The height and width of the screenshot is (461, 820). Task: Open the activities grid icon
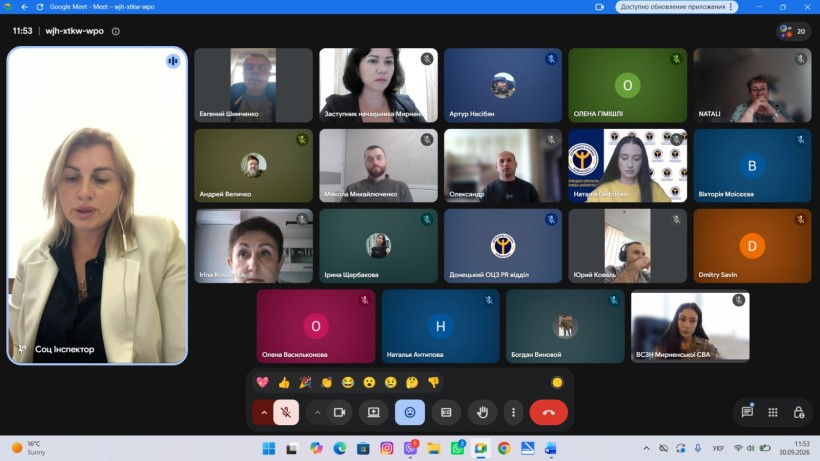coord(773,412)
